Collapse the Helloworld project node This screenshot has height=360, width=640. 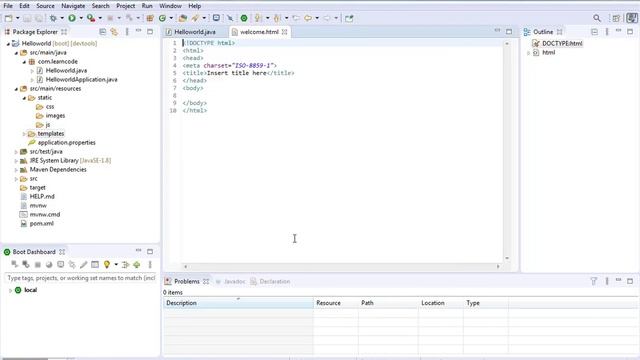(8, 44)
